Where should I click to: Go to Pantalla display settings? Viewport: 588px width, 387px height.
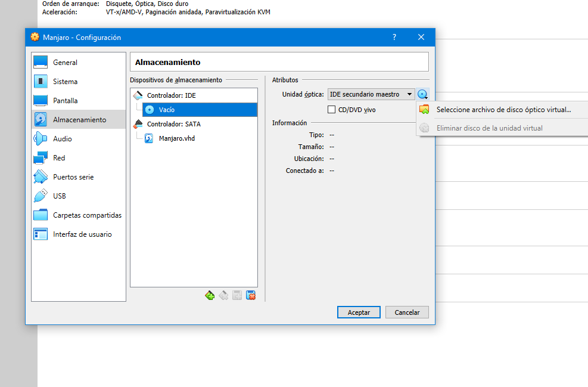coord(79,101)
